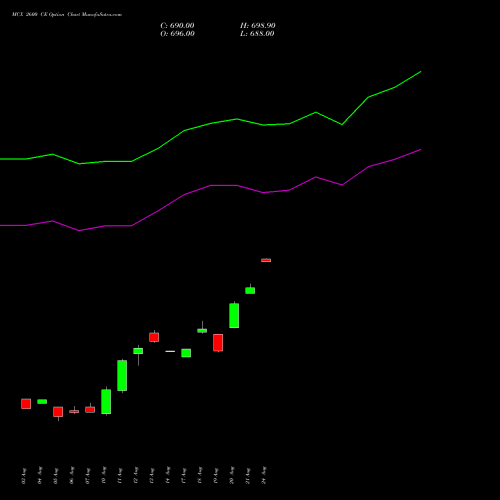Viewport: 500px width, 500px height.
Task: Click the 19 Aug date label
Action: coord(216,476)
